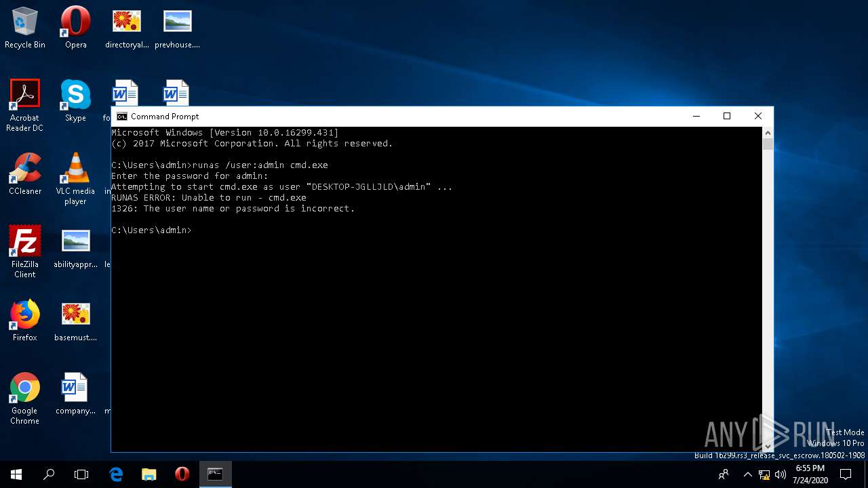Viewport: 868px width, 488px height.
Task: Launch FileZilla Client from the desktop
Action: pos(25,251)
